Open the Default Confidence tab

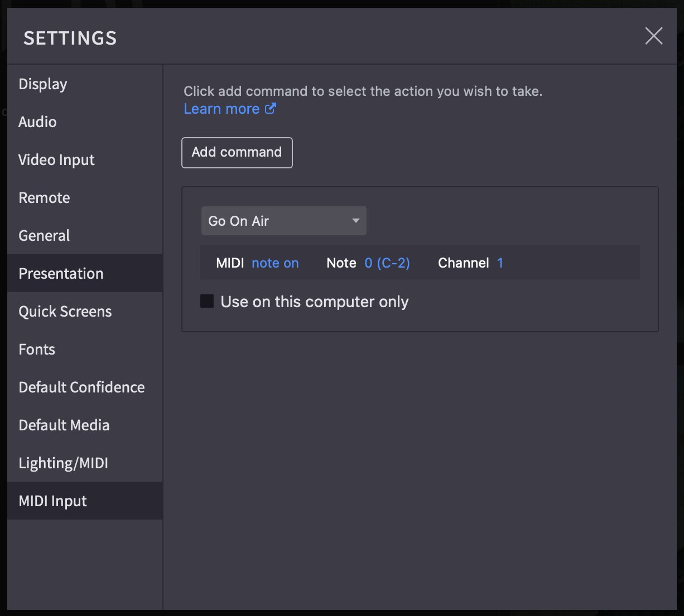[x=85, y=387]
